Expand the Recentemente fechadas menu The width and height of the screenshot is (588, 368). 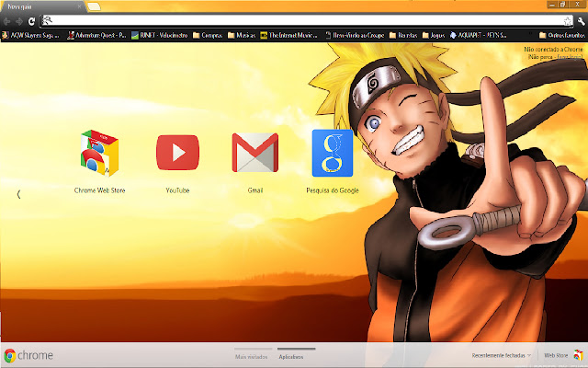(x=502, y=355)
